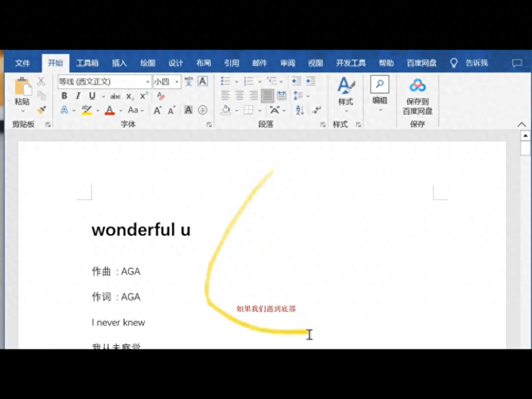
Task: Collapse the ribbon
Action: [x=522, y=125]
